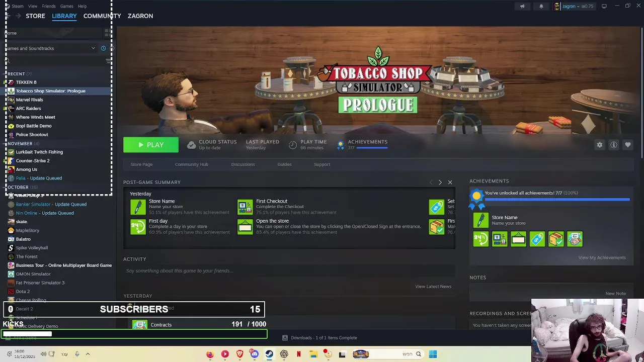Open the View menu
The image size is (644, 362).
tap(33, 6)
